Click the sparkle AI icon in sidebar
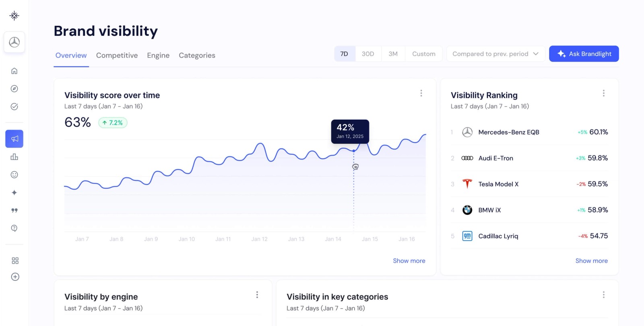 point(14,193)
